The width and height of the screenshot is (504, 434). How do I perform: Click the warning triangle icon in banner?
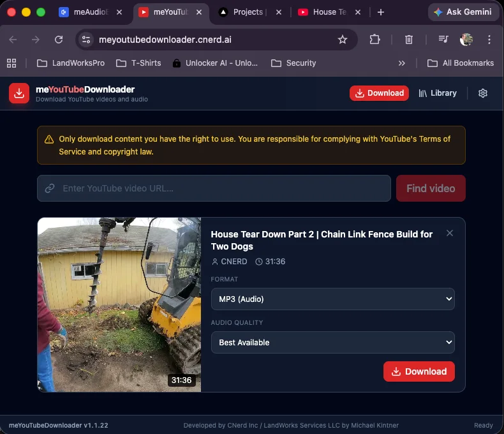point(49,139)
